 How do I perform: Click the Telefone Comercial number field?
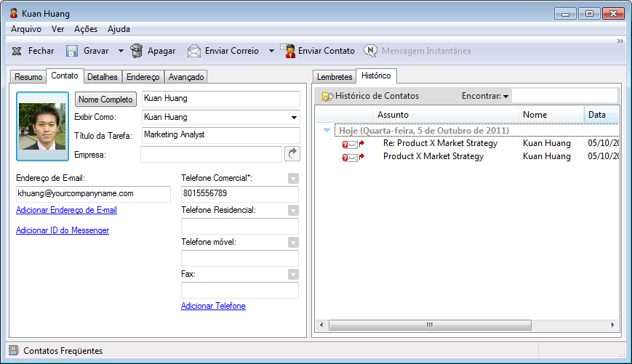click(240, 194)
